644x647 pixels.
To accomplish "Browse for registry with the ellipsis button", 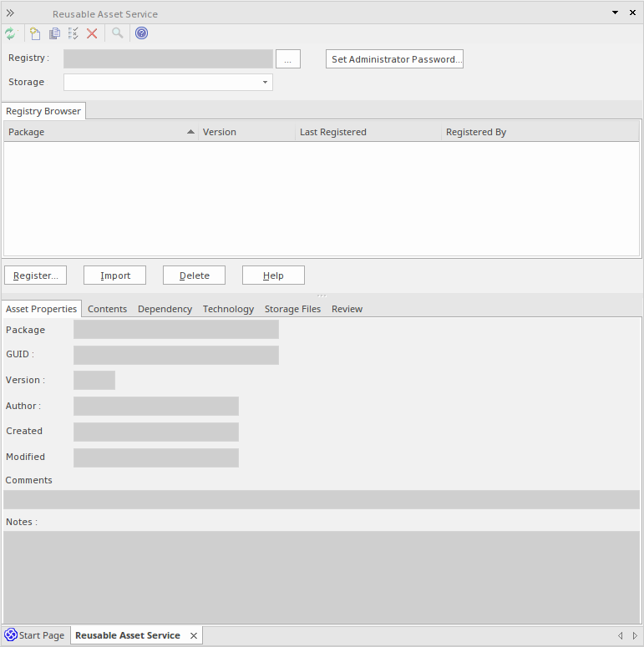I will pyautogui.click(x=287, y=59).
